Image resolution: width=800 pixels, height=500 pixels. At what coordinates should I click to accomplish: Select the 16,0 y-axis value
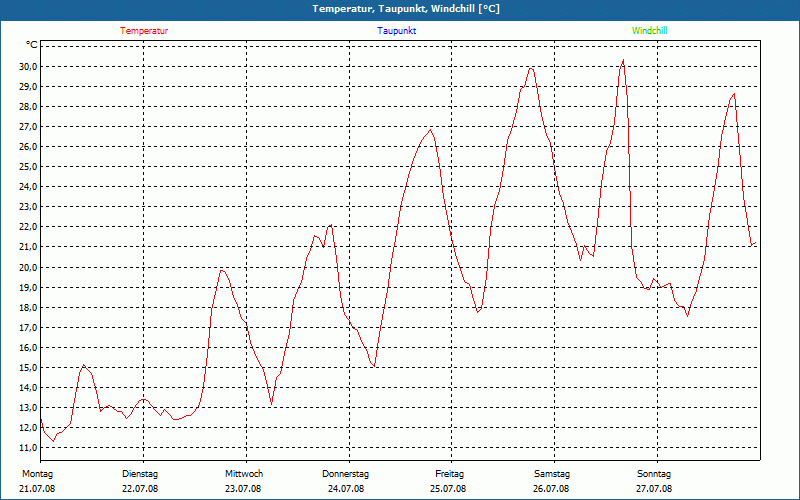click(x=28, y=347)
